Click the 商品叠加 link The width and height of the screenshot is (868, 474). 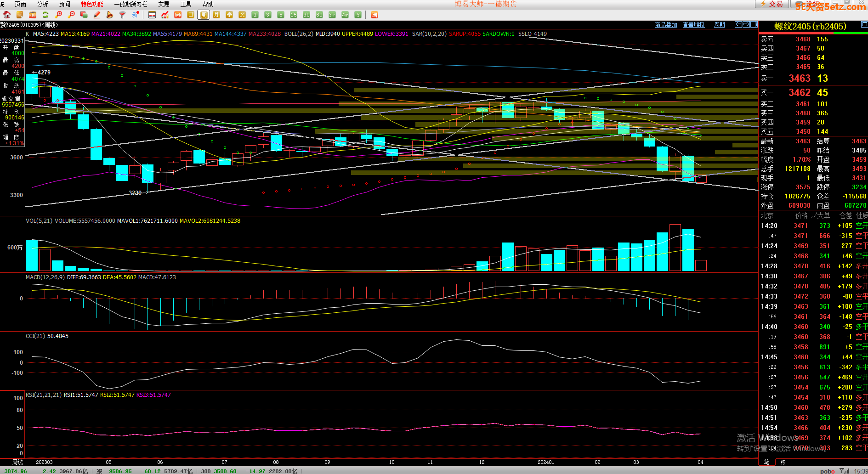666,25
